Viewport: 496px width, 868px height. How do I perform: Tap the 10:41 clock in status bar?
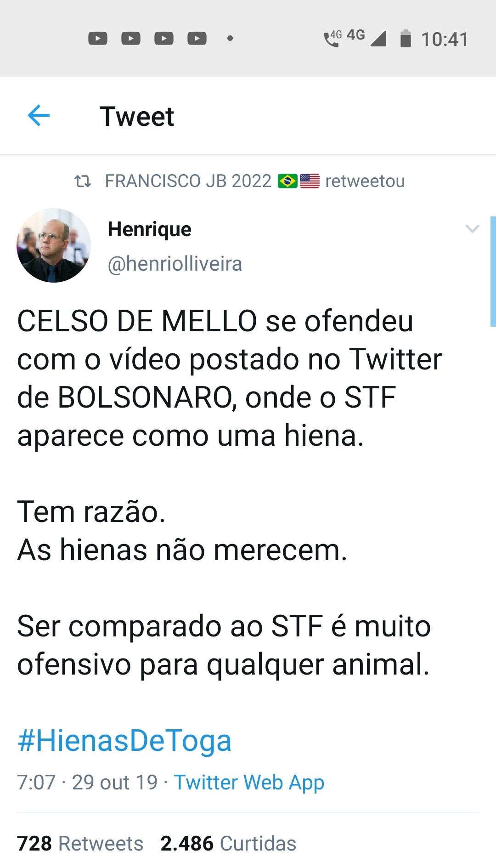click(445, 40)
